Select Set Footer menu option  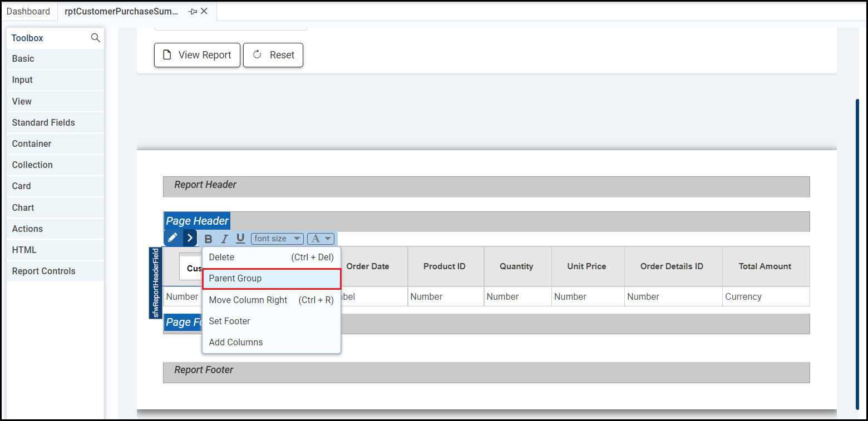point(272,321)
